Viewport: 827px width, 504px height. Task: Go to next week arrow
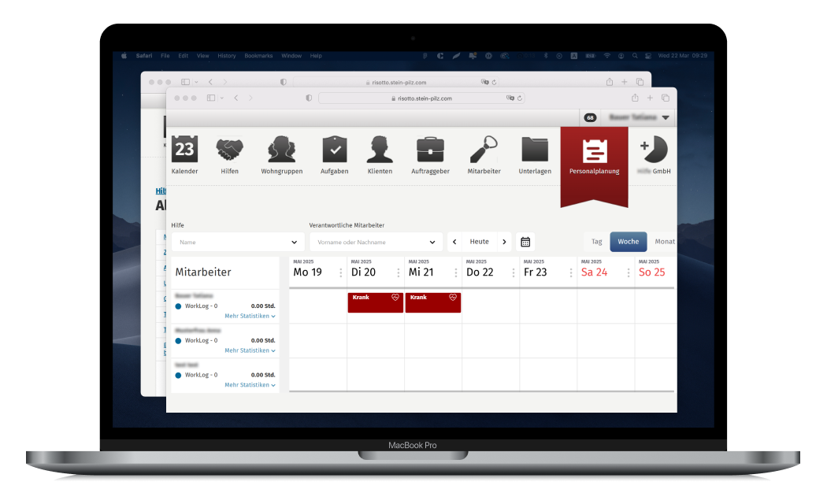tap(504, 242)
